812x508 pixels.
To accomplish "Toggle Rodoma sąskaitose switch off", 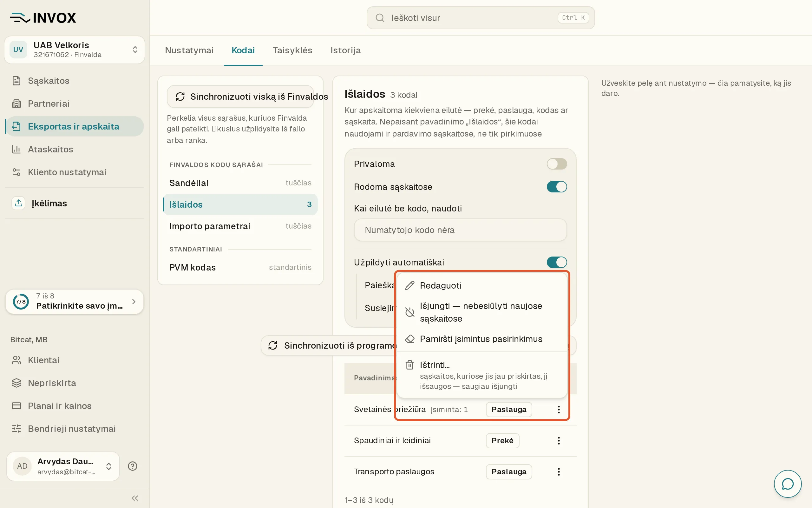I will point(557,187).
